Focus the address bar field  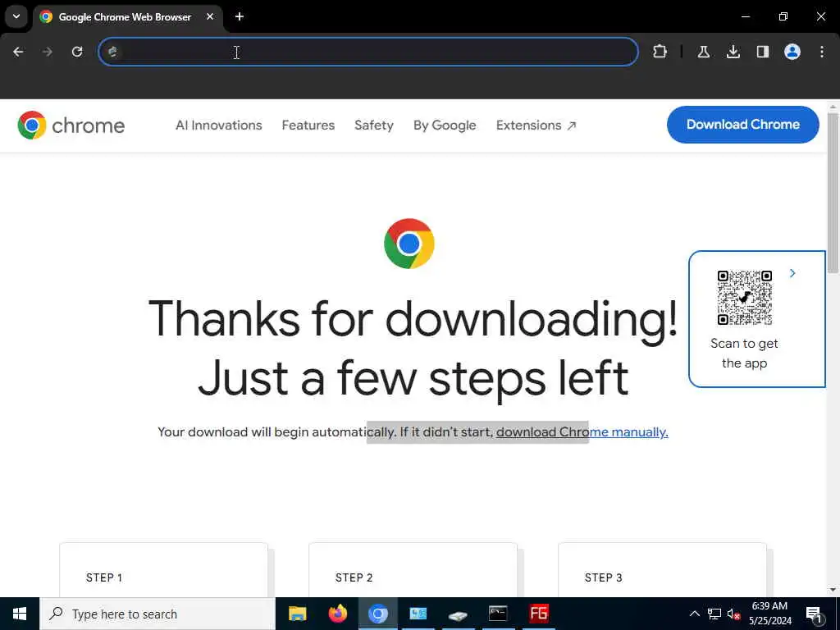(x=368, y=52)
